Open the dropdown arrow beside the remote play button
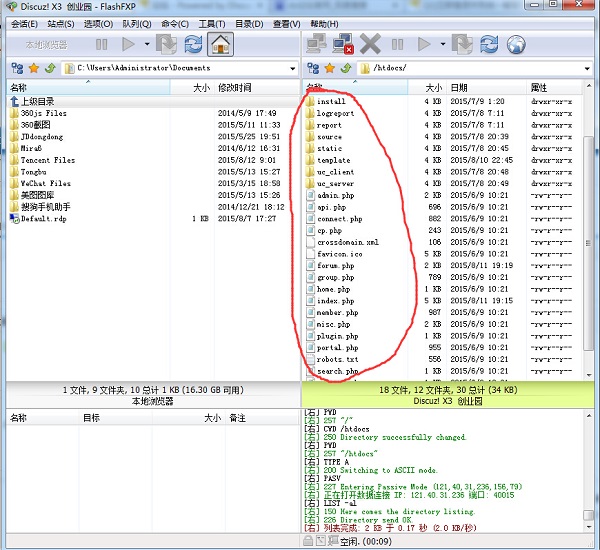Viewport: 600px width, 550px height. coord(443,44)
